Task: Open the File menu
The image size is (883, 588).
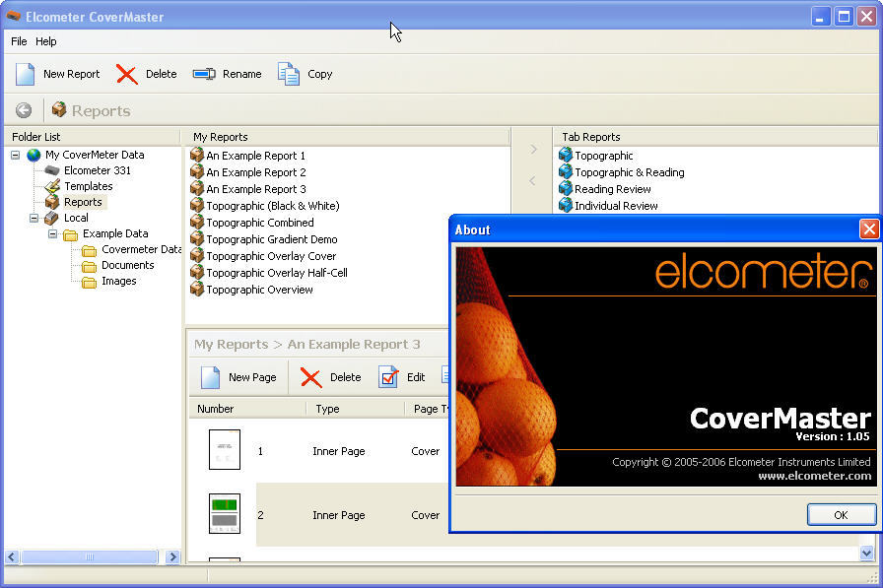Action: pyautogui.click(x=19, y=41)
